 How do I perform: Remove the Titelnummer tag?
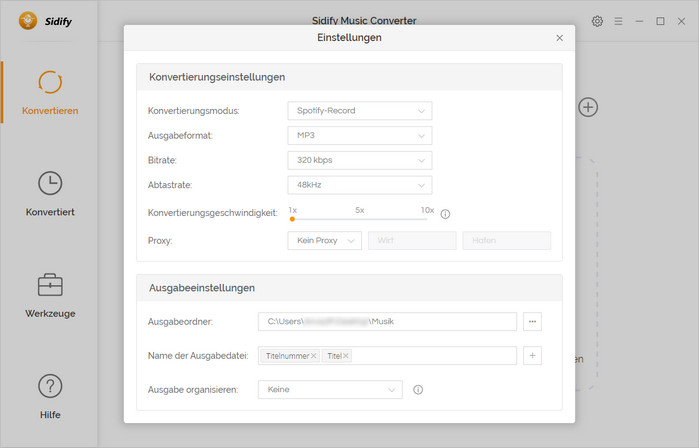point(313,356)
